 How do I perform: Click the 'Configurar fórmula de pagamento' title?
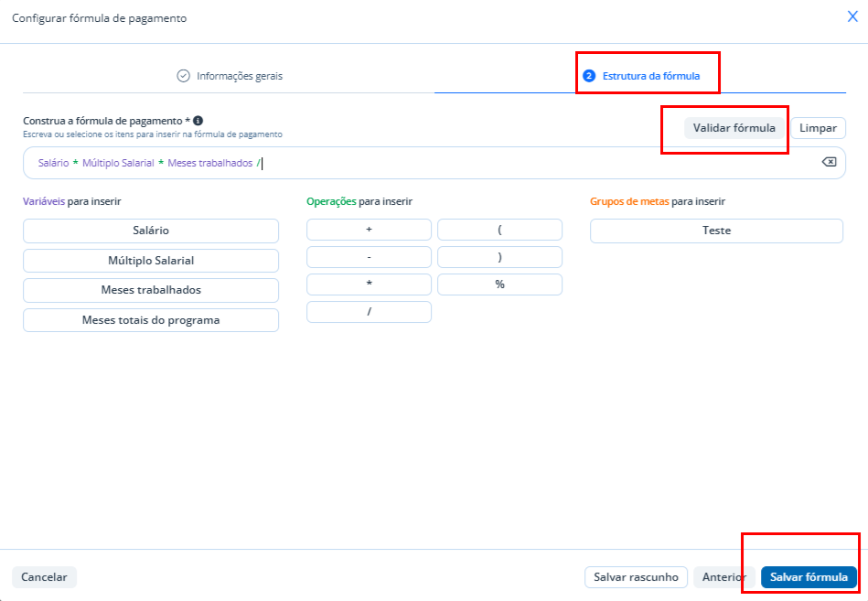(x=99, y=18)
